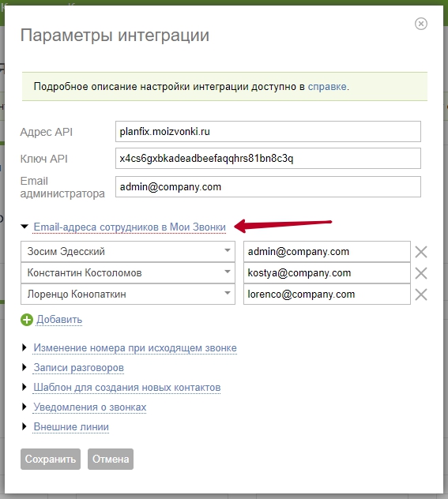448x499 pixels.
Task: Edit the kostya@company.com email field
Action: click(x=326, y=272)
